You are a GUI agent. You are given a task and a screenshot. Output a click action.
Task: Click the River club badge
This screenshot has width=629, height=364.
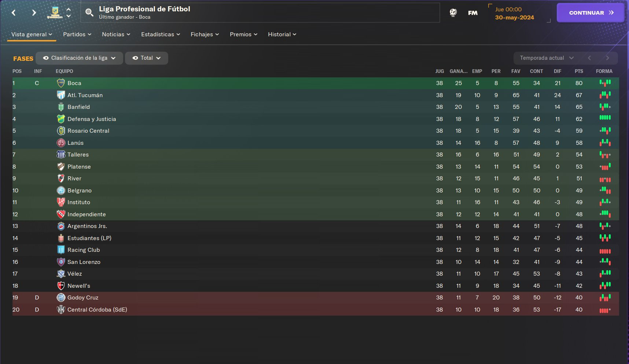click(x=61, y=179)
